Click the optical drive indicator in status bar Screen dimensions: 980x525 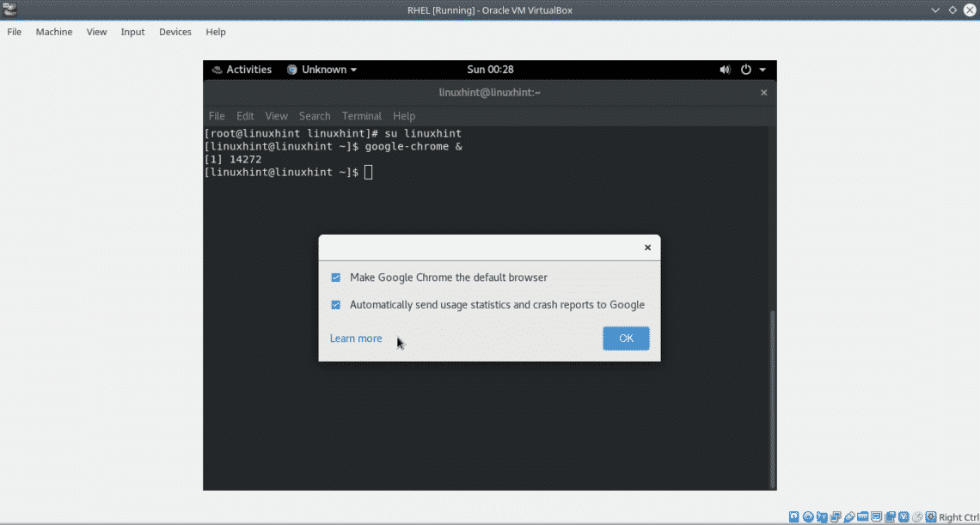808,517
